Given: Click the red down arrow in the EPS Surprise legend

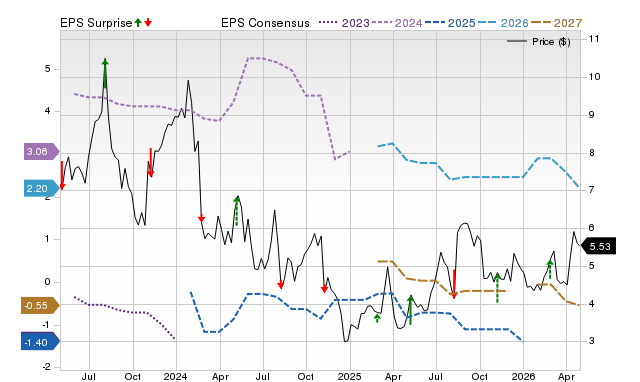Looking at the screenshot, I should [148, 22].
